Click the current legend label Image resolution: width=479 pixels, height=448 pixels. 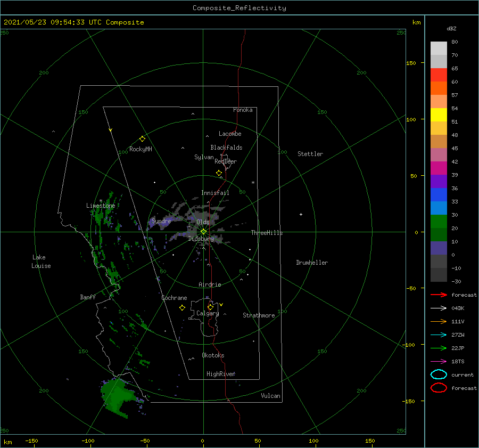tap(463, 375)
